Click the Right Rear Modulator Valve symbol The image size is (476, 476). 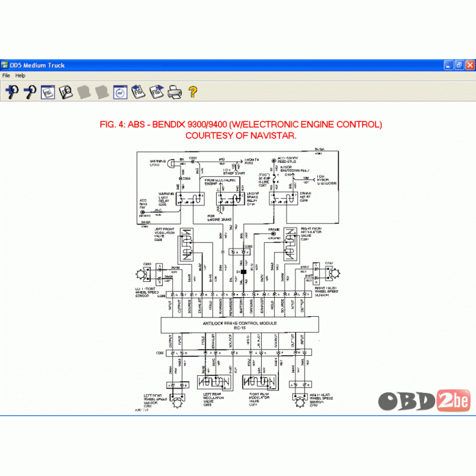(260, 382)
